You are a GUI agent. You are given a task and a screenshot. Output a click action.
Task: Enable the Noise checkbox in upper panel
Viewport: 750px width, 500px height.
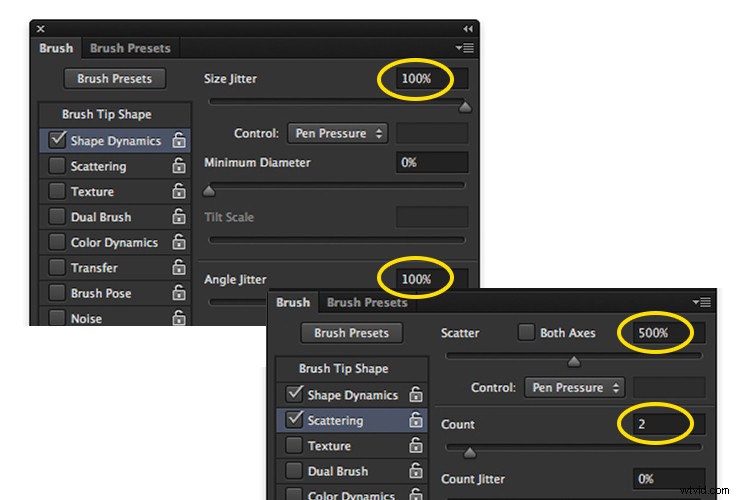click(57, 318)
